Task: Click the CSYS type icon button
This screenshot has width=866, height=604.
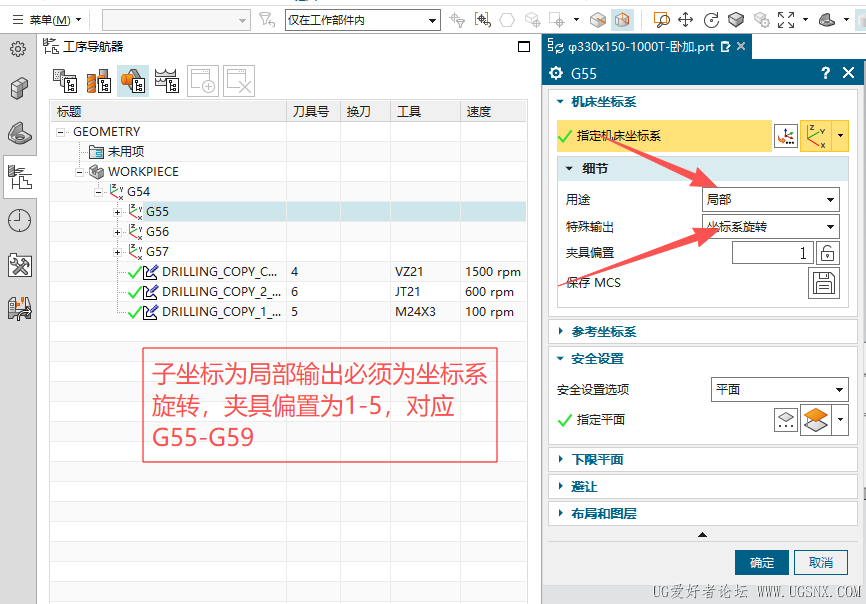Action: pos(816,136)
